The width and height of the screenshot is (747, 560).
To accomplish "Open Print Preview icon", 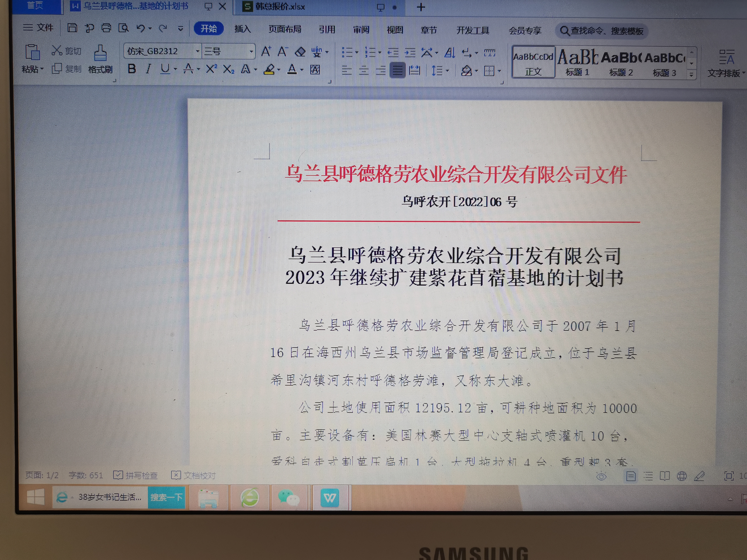I will coord(124,28).
